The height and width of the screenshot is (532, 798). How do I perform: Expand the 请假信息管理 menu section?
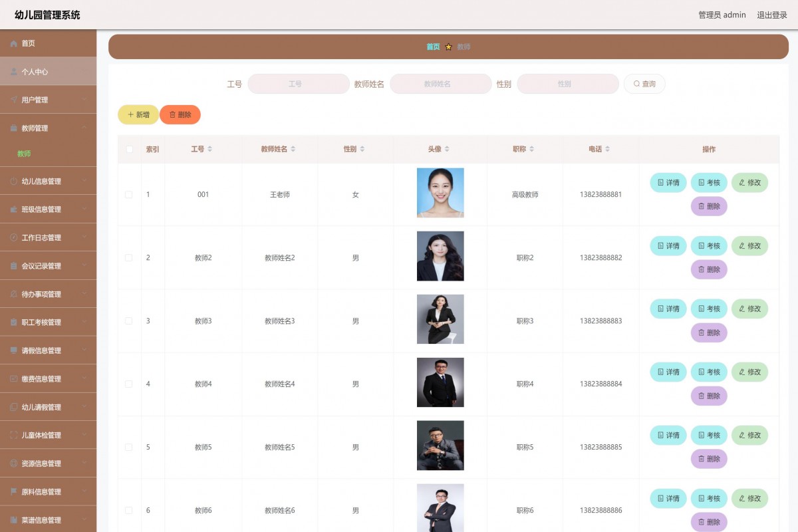(48, 350)
